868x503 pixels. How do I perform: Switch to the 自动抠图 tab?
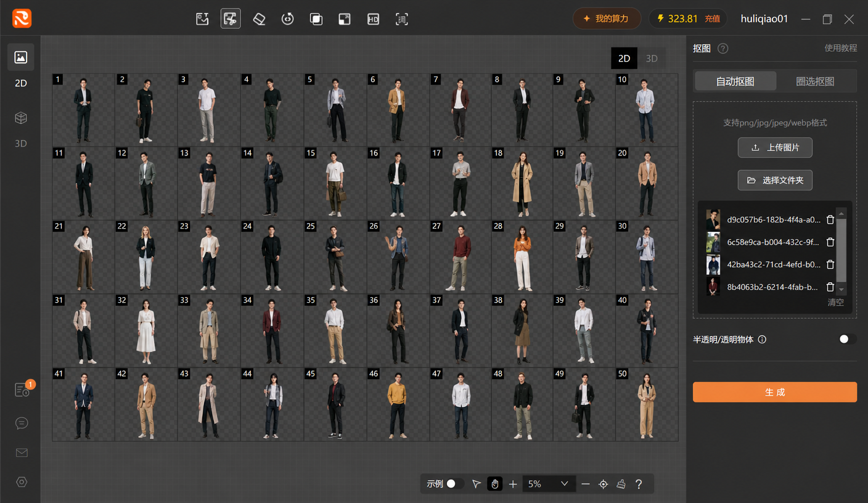tap(735, 81)
